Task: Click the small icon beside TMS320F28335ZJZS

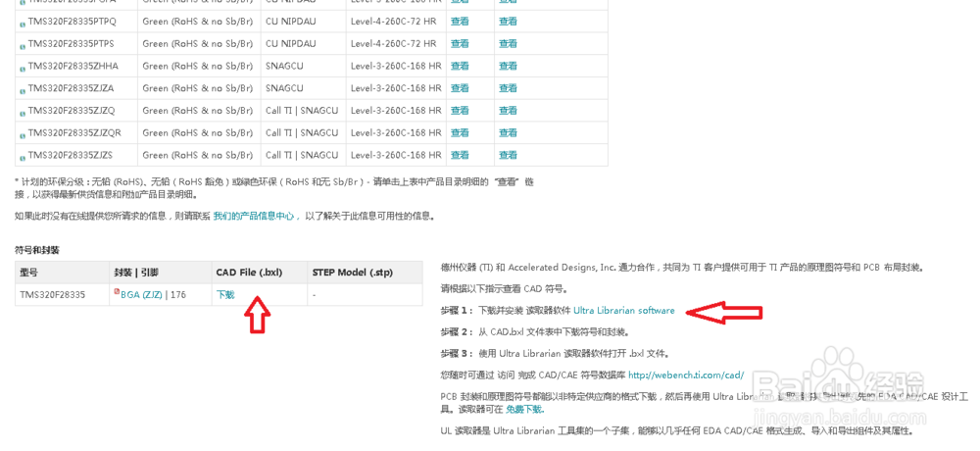Action: pyautogui.click(x=24, y=157)
